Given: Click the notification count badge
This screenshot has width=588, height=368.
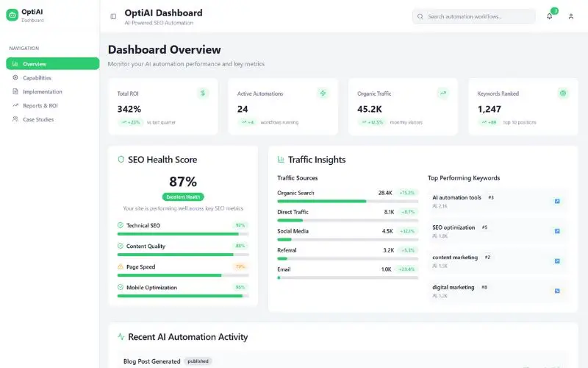Looking at the screenshot, I should (x=555, y=11).
